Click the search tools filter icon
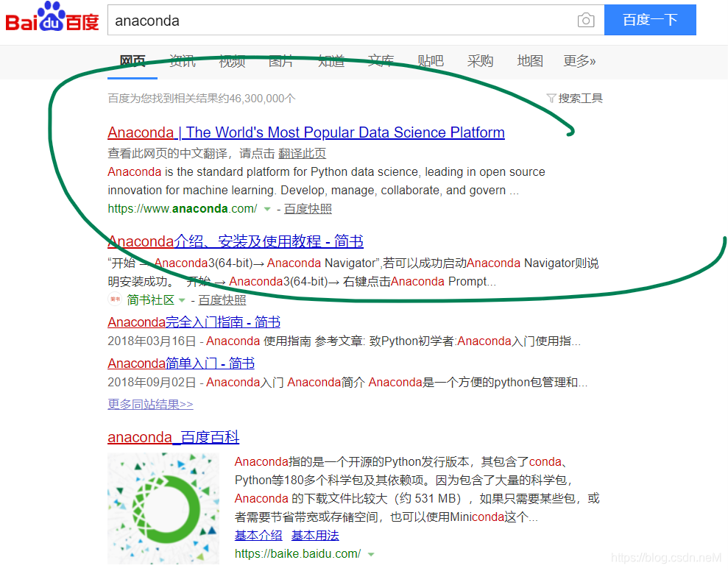This screenshot has height=571, width=728. pos(551,98)
